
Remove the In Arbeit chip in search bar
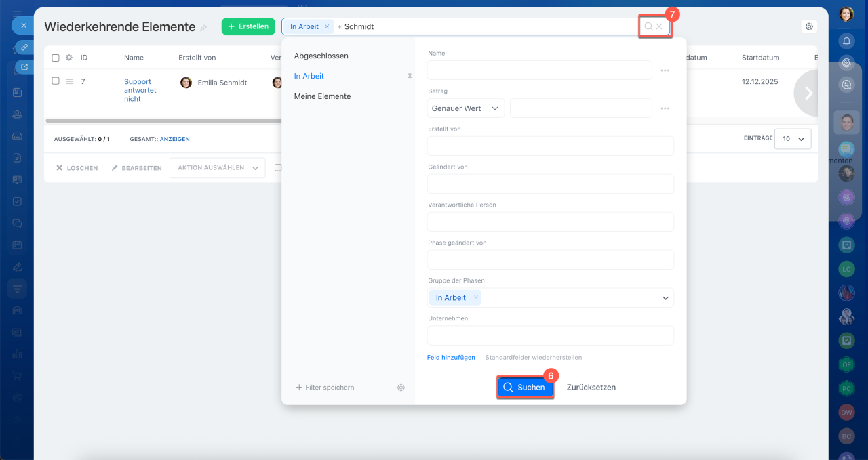point(327,26)
